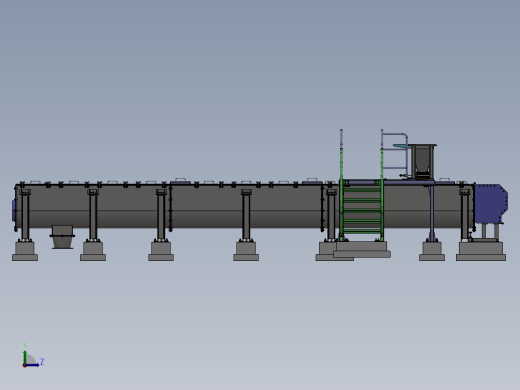Pick the concrete footing under the leftmost leg
This screenshot has height=390, width=520.
(25, 251)
